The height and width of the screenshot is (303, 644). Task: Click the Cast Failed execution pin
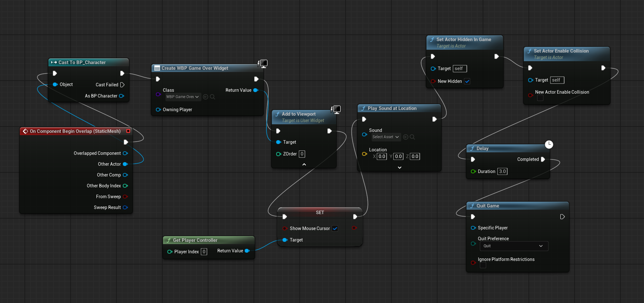coord(122,85)
